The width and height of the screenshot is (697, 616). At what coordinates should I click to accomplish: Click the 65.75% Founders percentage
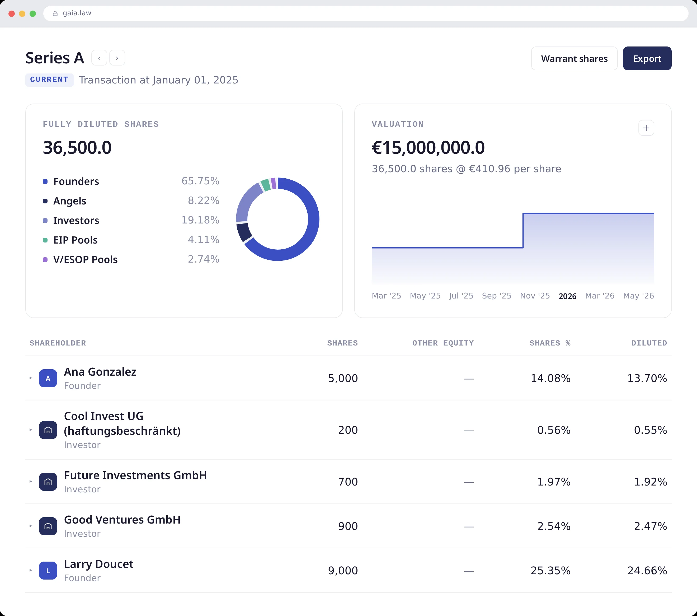[x=200, y=181]
